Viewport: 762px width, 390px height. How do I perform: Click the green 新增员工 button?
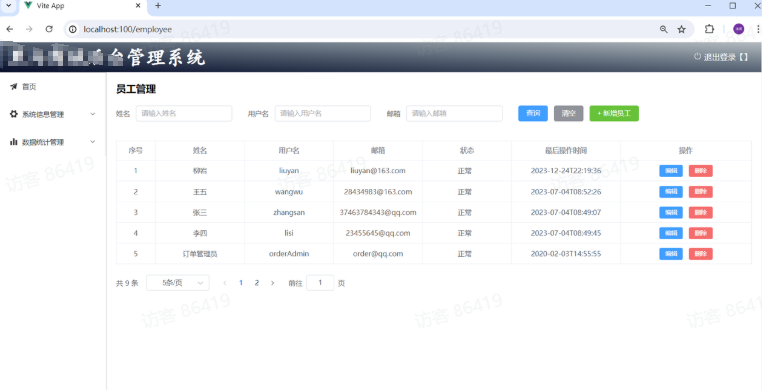pos(614,113)
